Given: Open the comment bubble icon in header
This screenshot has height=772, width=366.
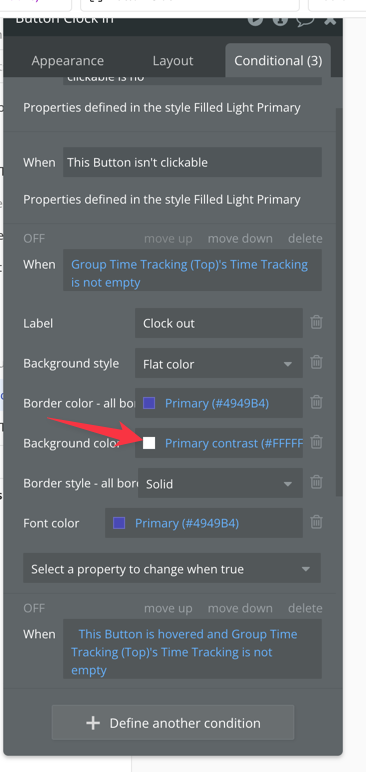Looking at the screenshot, I should [304, 20].
